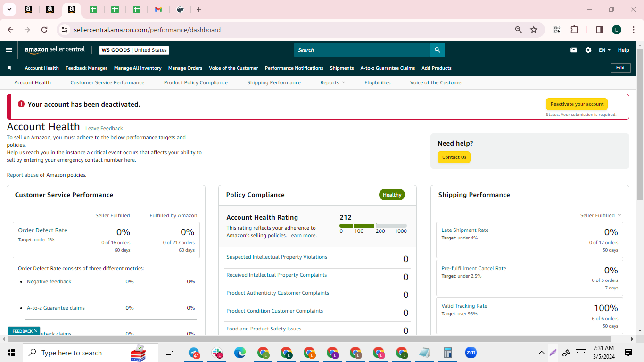Click the QR code extension icon

pyautogui.click(x=557, y=30)
